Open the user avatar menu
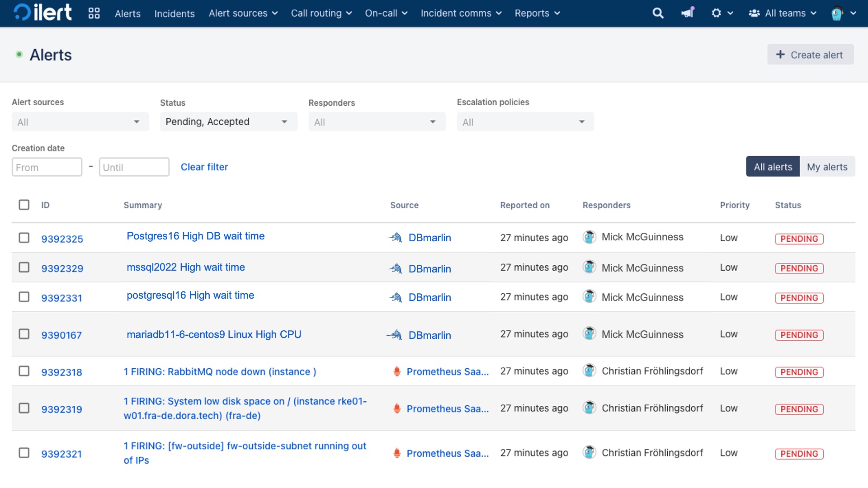868x488 pixels. [844, 13]
